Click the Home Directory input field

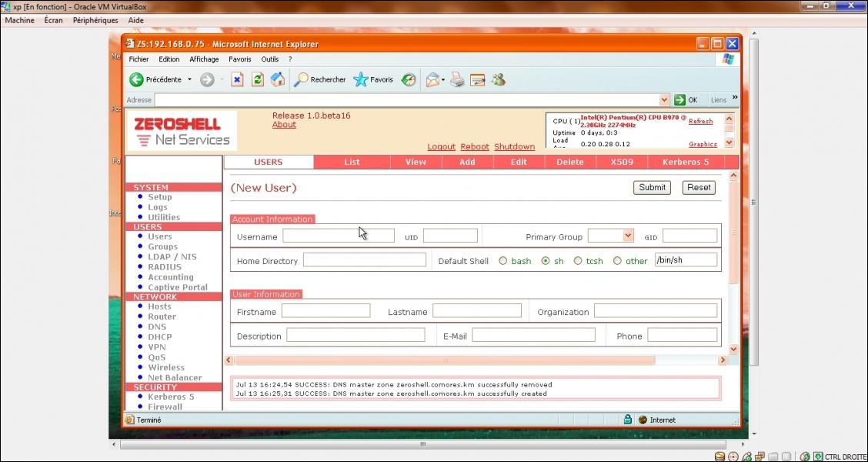365,259
